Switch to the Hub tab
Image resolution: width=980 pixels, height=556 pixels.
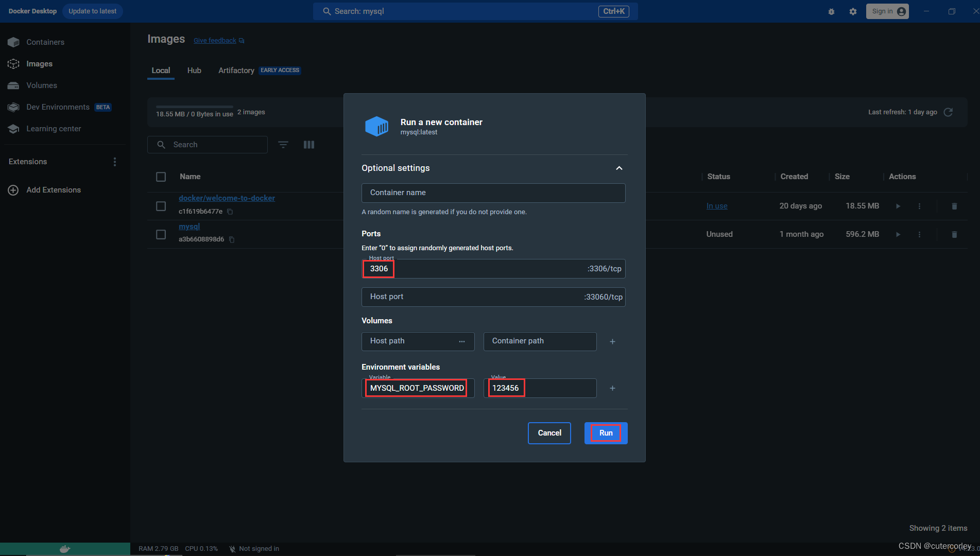(194, 71)
